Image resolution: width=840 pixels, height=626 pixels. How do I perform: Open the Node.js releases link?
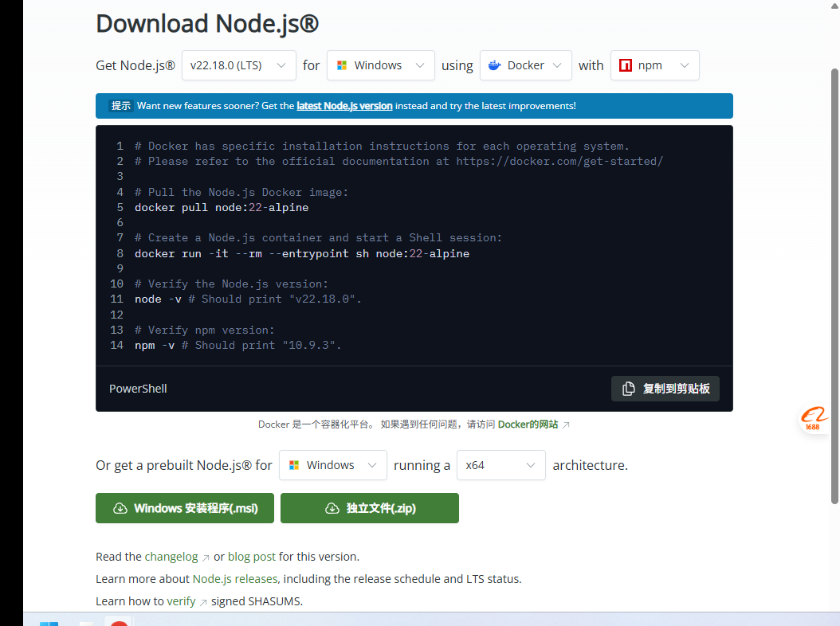tap(235, 579)
